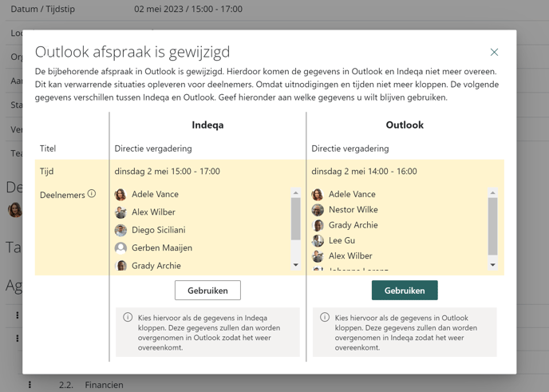Screen dimensions: 549x392
Task: Click scroll up arrow of Indeqa participants list
Action: tap(296, 192)
